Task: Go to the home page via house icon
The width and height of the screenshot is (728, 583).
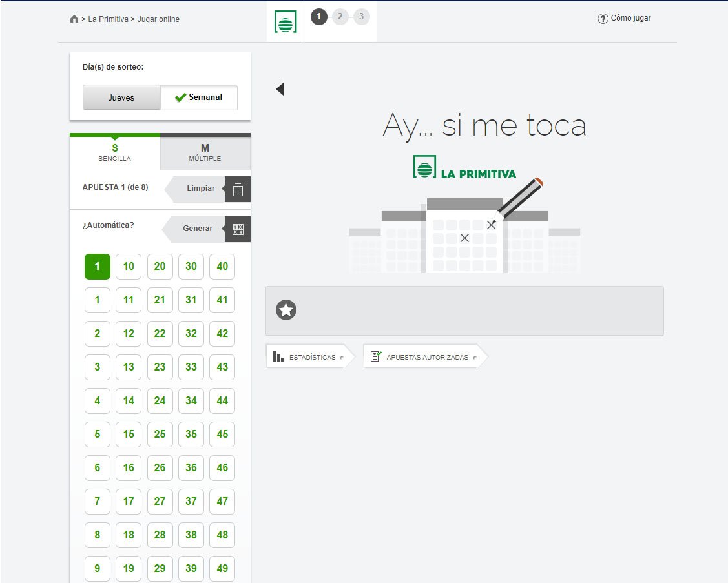Action: coord(74,19)
